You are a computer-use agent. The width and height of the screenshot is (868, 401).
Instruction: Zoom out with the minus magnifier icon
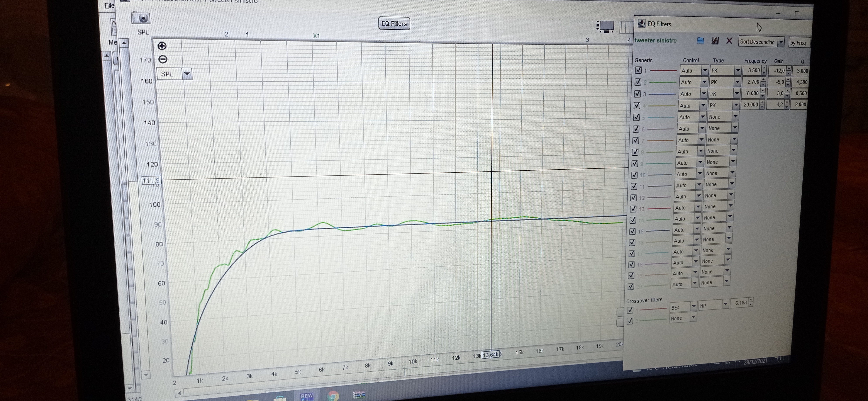click(163, 59)
